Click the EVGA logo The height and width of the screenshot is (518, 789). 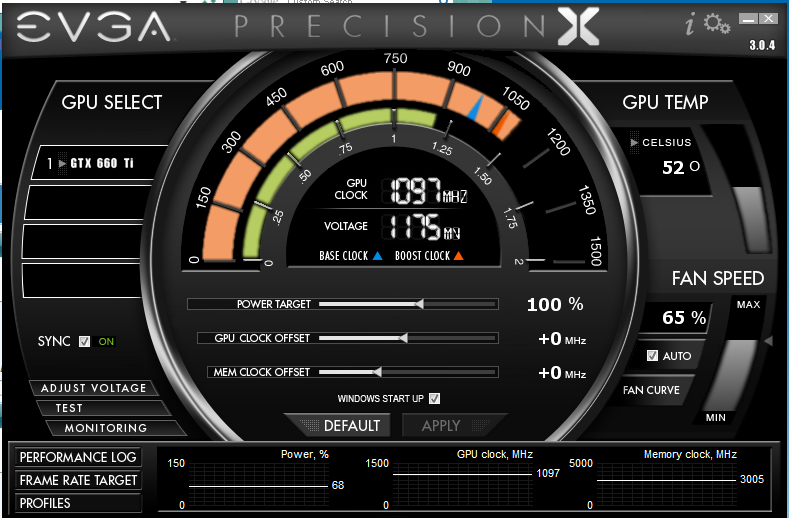point(94,27)
